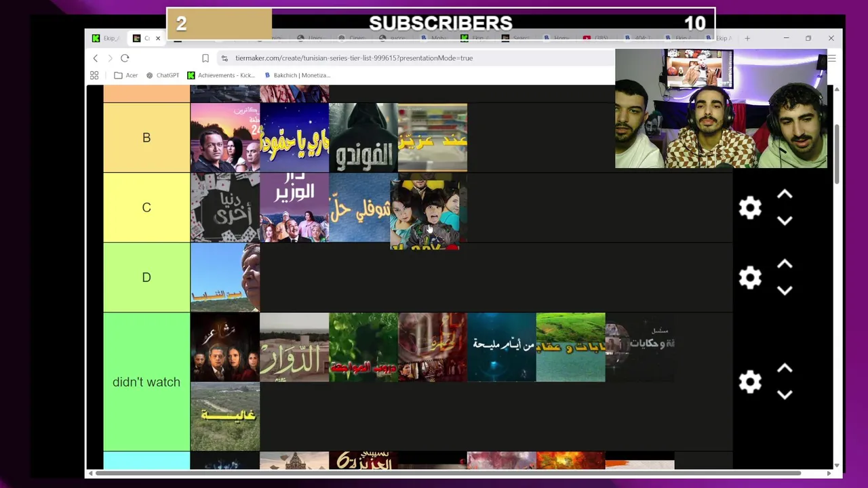This screenshot has width=868, height=488.
Task: Open the Acer bookmarks folder
Action: coord(125,75)
